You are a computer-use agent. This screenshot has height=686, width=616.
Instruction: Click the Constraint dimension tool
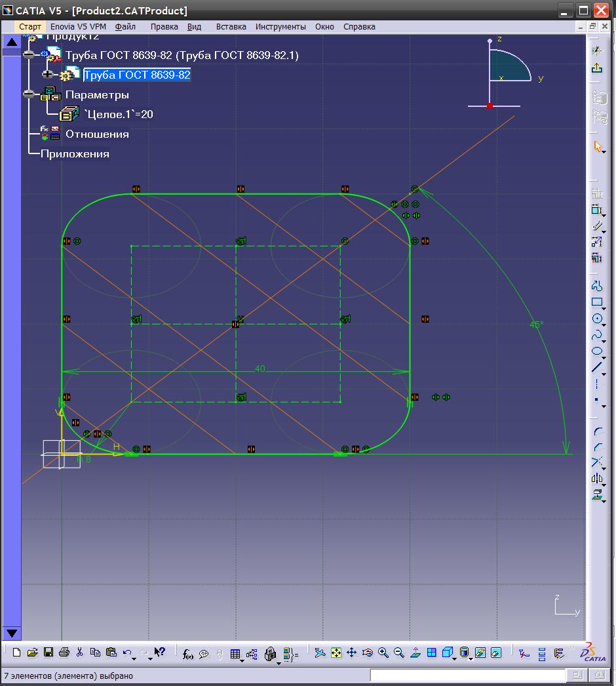597,209
